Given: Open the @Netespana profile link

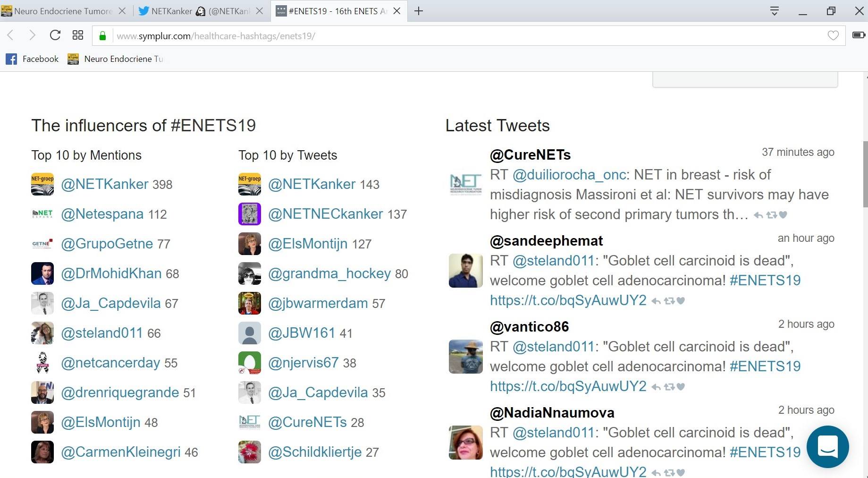Looking at the screenshot, I should coord(102,214).
